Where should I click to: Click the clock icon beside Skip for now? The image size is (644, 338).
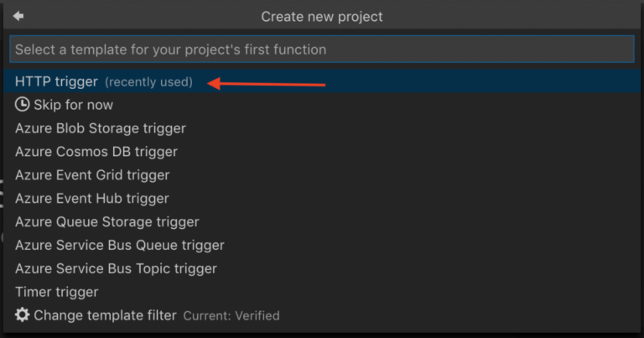[23, 105]
